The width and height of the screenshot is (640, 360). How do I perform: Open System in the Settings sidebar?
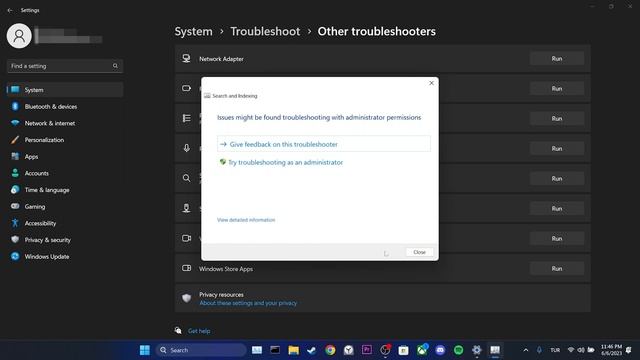click(65, 90)
